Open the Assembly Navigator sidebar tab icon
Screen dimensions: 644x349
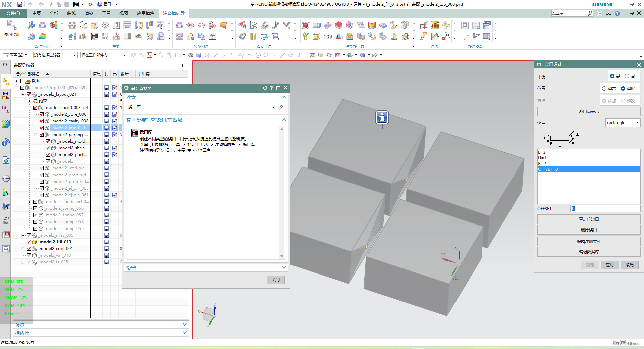click(x=6, y=82)
